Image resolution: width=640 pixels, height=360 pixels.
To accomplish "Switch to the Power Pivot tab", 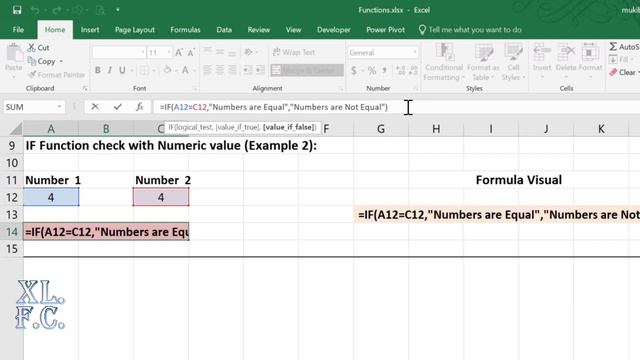I will point(385,29).
